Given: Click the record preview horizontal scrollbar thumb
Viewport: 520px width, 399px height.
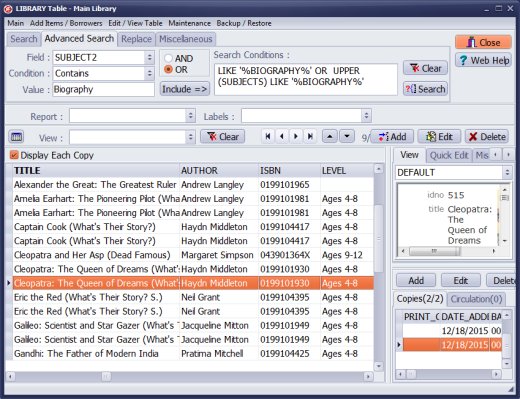Looking at the screenshot, I should pyautogui.click(x=434, y=251).
